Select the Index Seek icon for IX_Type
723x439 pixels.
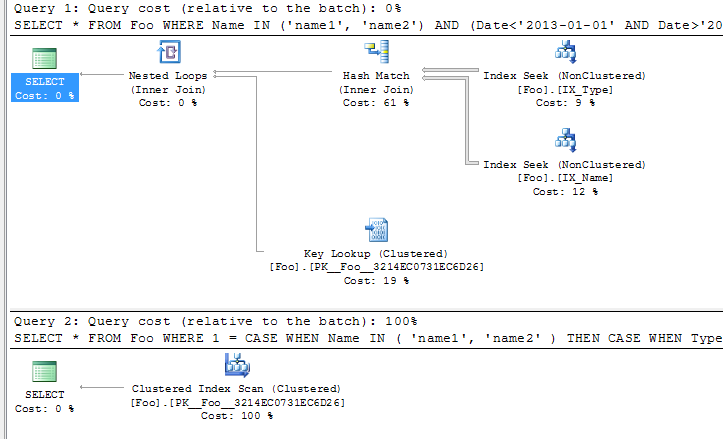564,53
